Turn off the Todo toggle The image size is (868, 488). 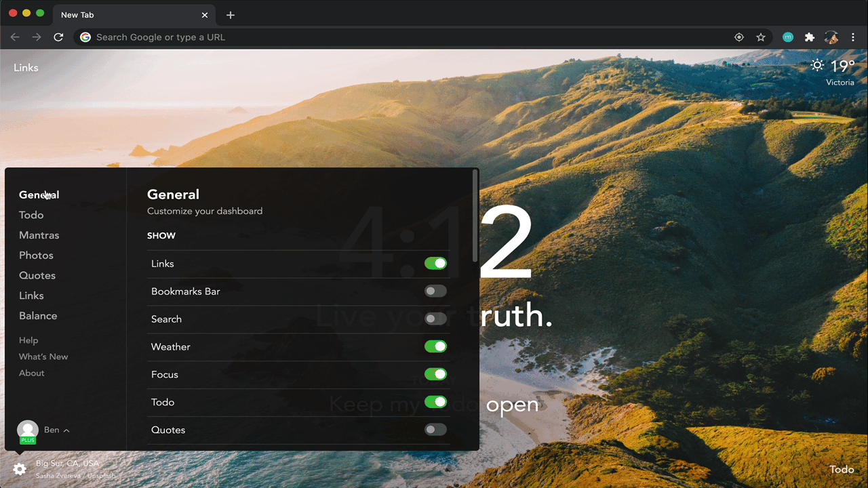(435, 402)
